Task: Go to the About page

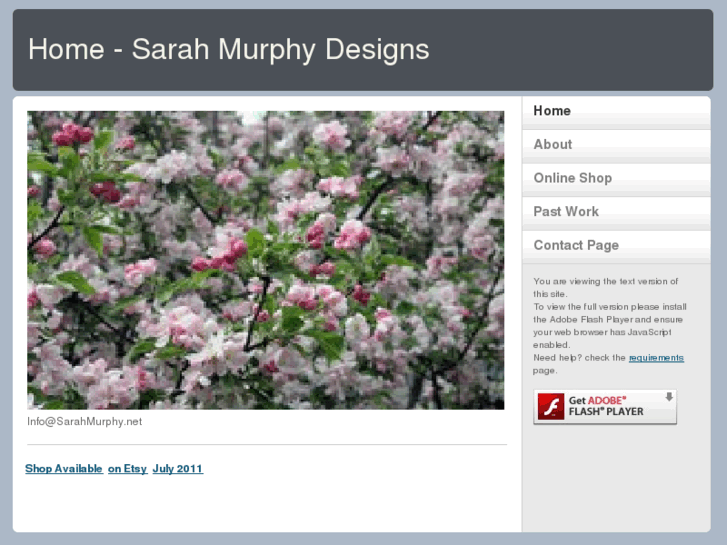Action: (x=616, y=145)
